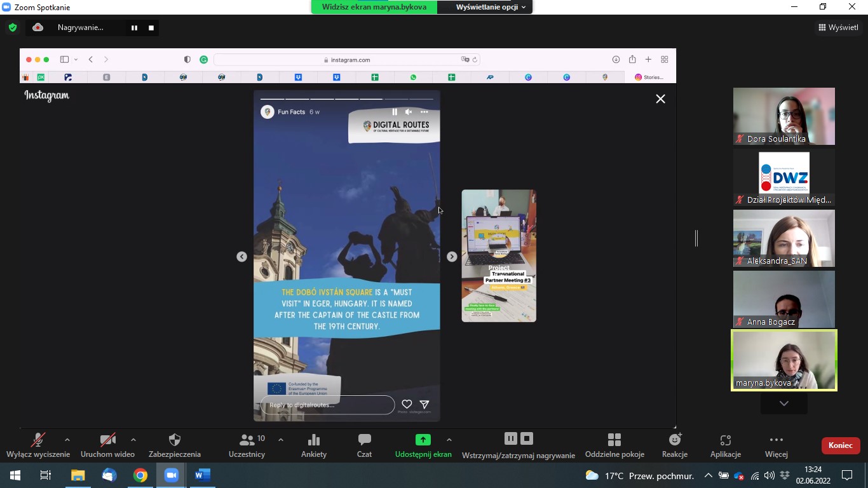
Task: Switch to Wyświetl view menu
Action: point(838,27)
